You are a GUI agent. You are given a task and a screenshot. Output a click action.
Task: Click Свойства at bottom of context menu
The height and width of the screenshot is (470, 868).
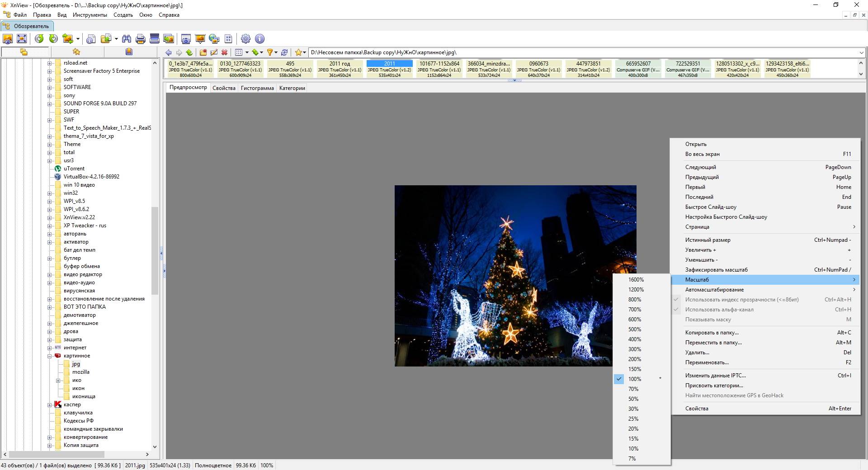765,409
